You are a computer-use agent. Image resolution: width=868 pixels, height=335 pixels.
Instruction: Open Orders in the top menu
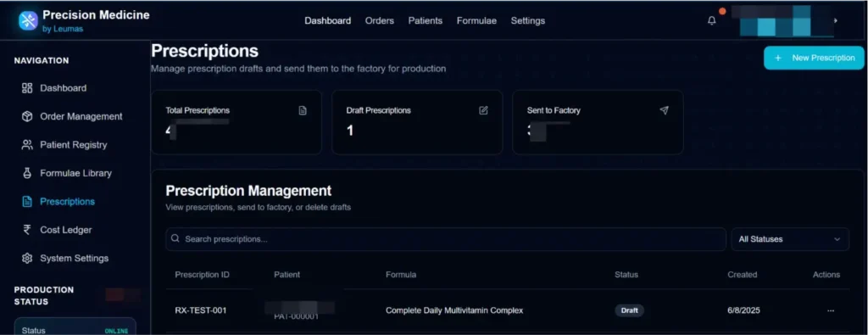pos(380,20)
